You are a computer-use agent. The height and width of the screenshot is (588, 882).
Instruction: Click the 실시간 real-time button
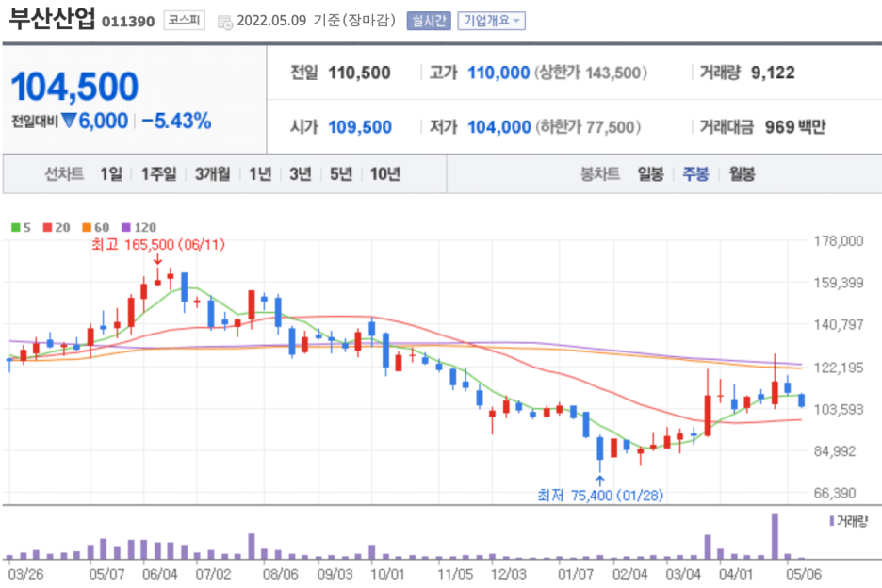pos(429,21)
